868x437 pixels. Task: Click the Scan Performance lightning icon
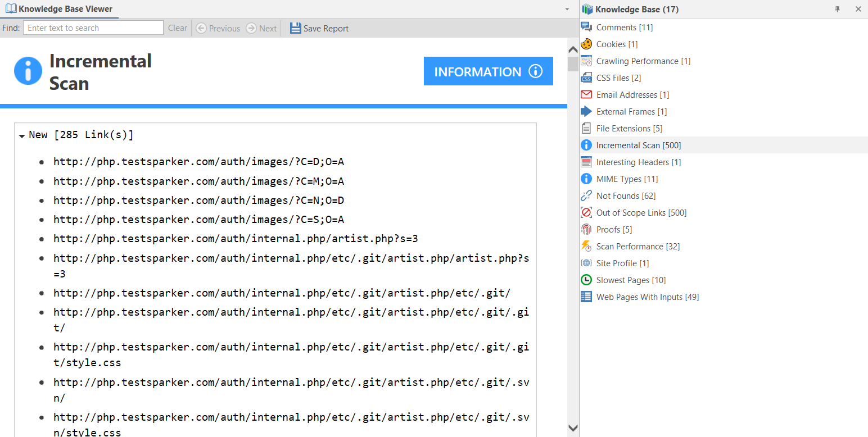pyautogui.click(x=586, y=246)
